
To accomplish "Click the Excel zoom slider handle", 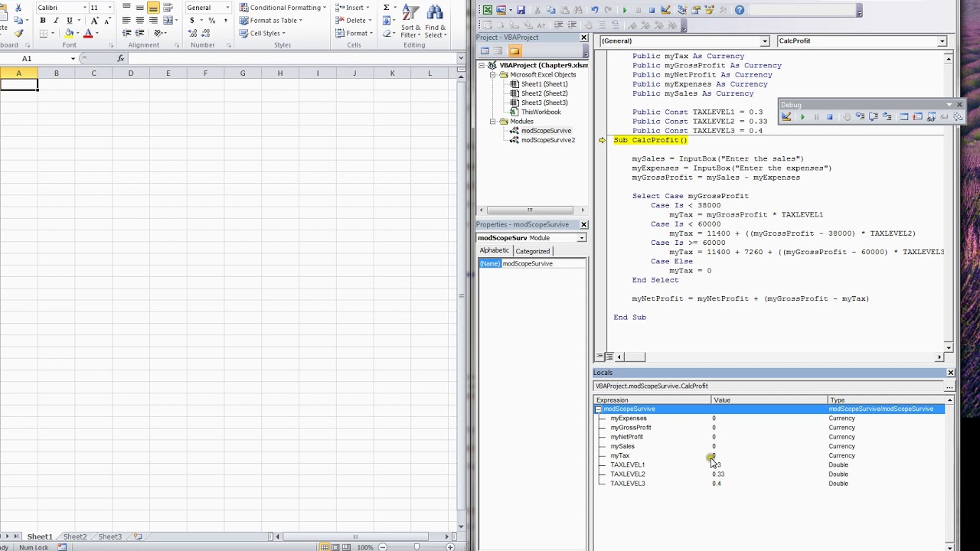I will [x=416, y=547].
